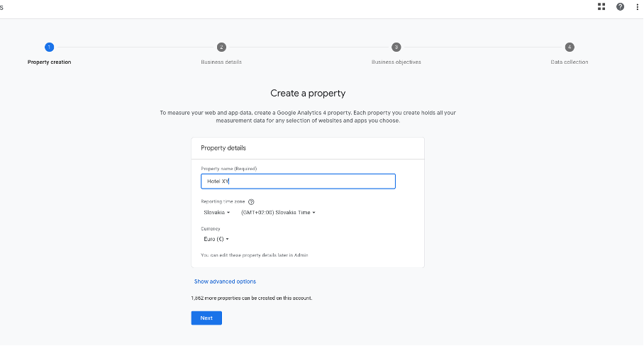
Task: Open the Euro (€) currency dropdown
Action: tap(216, 239)
